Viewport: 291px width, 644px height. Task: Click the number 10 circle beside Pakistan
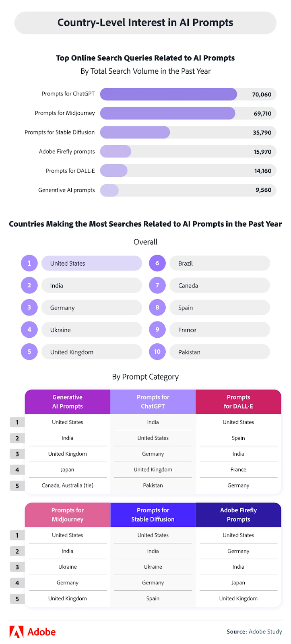click(157, 352)
